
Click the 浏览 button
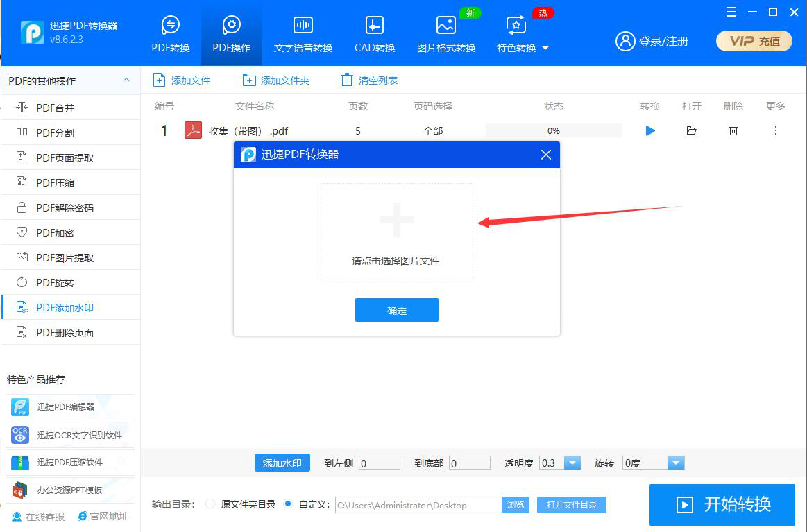516,505
